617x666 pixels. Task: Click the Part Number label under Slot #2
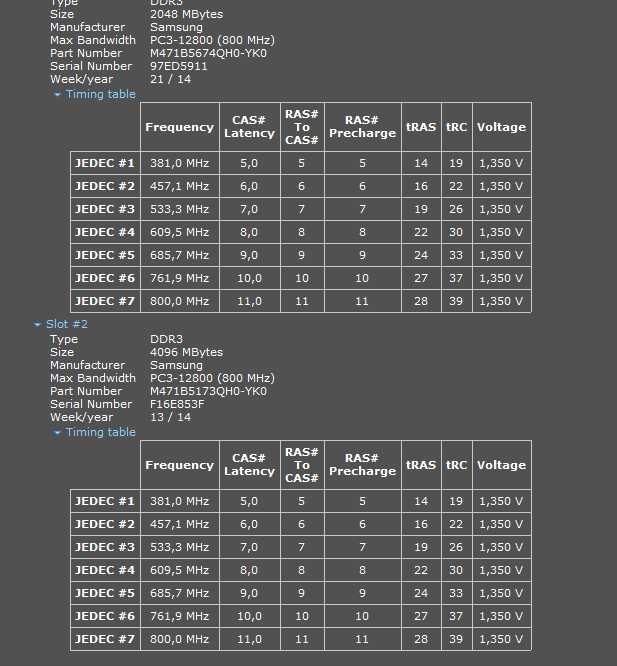tap(86, 391)
